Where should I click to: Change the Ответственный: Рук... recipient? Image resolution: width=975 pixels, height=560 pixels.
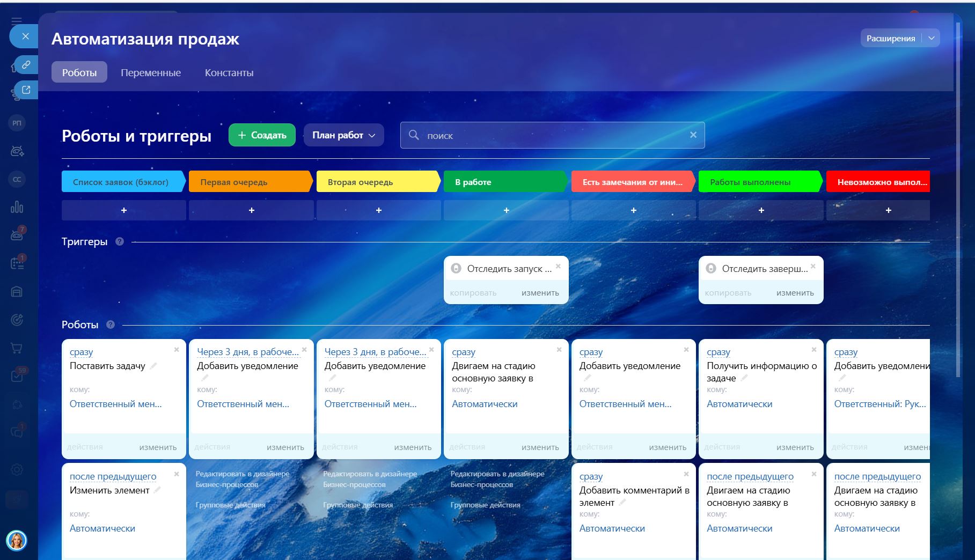click(x=880, y=404)
